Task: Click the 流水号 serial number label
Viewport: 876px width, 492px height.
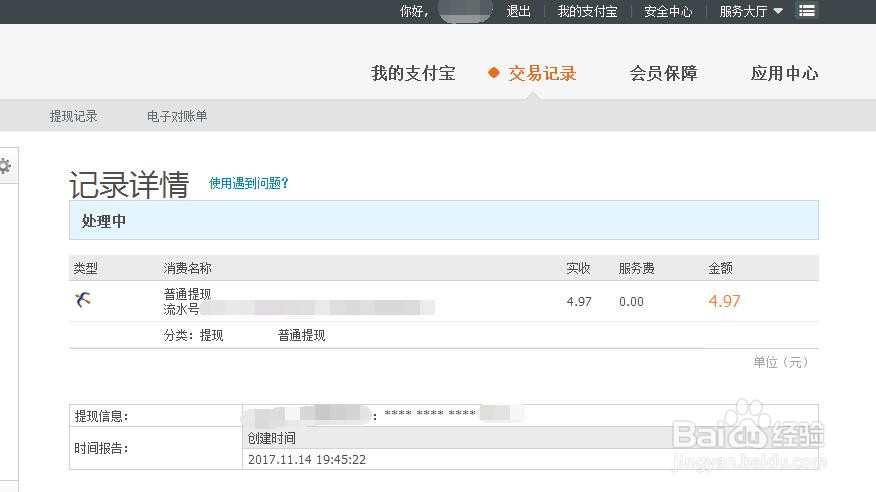Action: (x=181, y=309)
